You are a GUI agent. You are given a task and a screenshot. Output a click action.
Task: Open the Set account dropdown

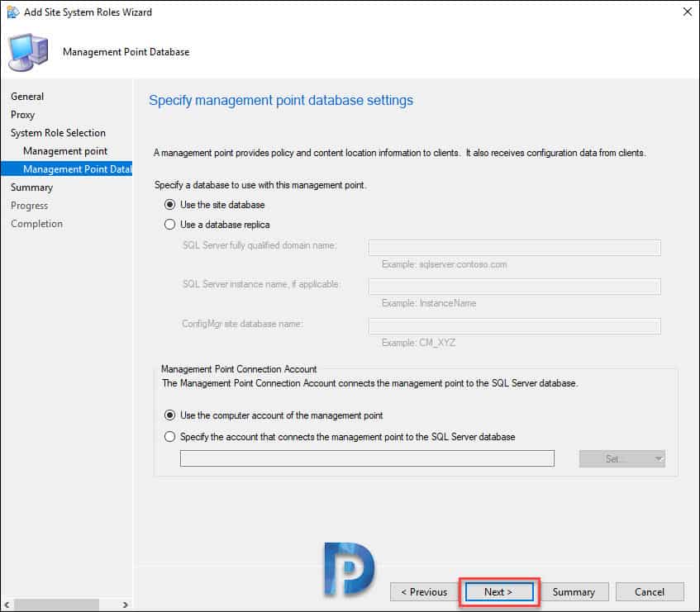(621, 458)
